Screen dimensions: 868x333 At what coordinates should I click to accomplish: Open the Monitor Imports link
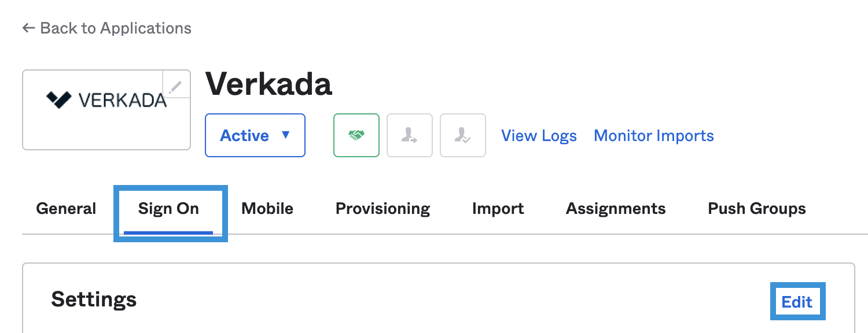pyautogui.click(x=654, y=136)
